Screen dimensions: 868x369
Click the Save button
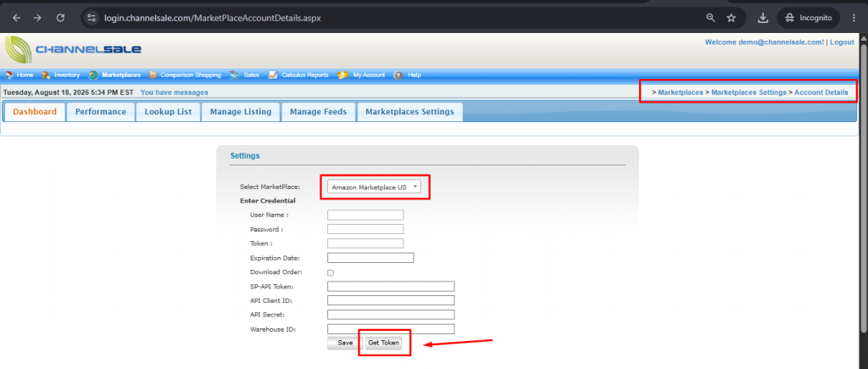[346, 343]
